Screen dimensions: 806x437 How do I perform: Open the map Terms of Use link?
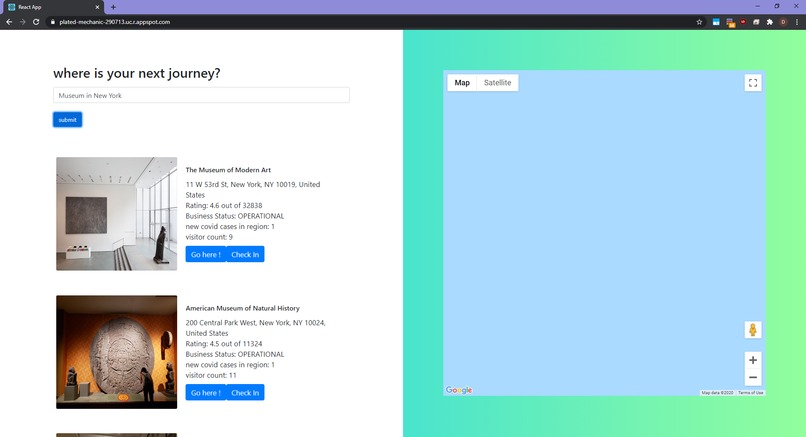tap(751, 393)
